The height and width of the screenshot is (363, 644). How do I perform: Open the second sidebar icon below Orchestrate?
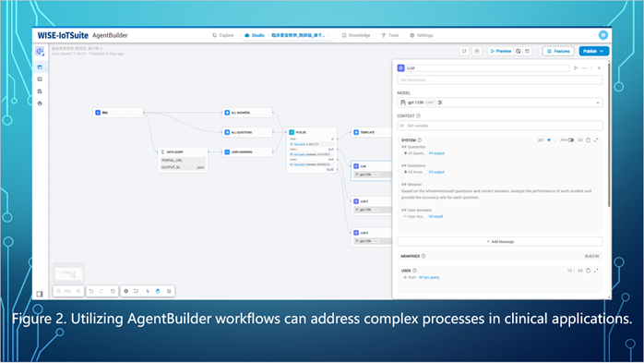click(40, 79)
